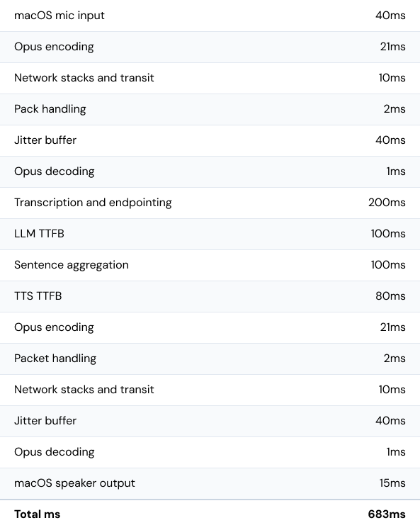Click the 15ms macOS speaker output row background
420x530 pixels.
click(210, 483)
